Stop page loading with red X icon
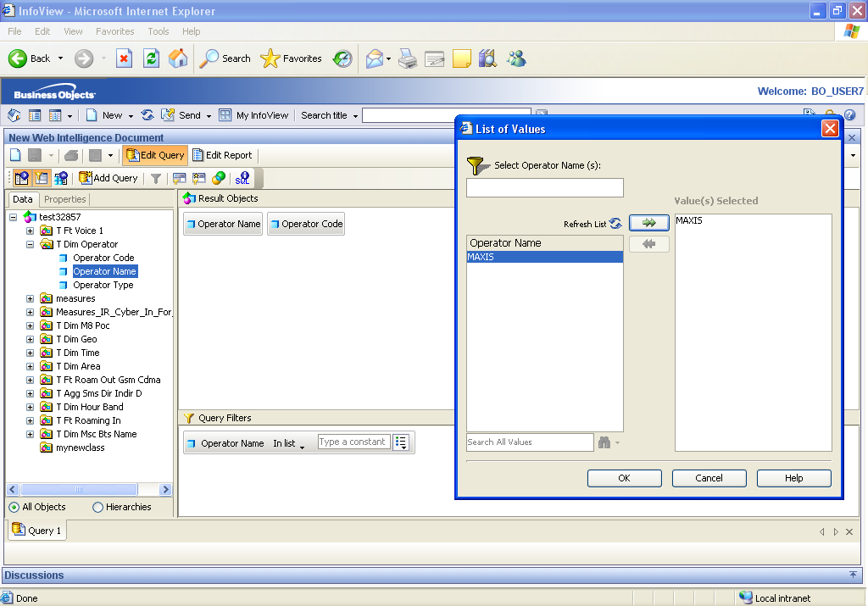 click(124, 58)
